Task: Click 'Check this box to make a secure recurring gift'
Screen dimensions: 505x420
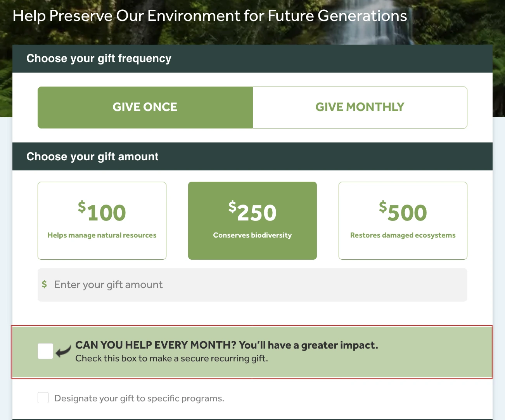Action: [171, 359]
